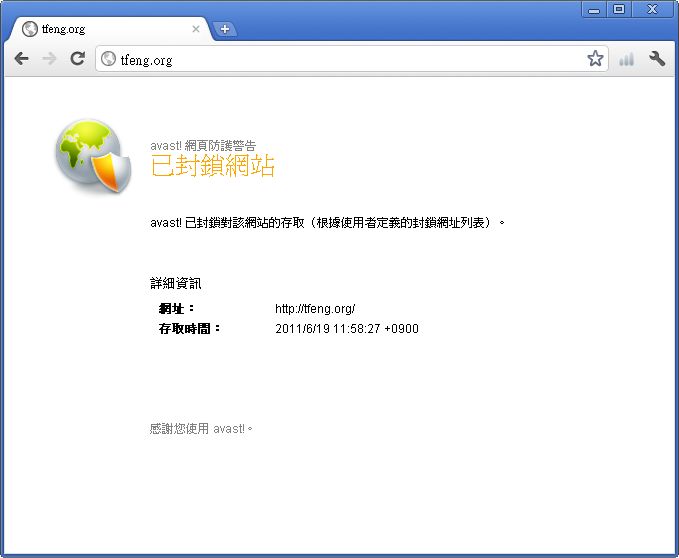The height and width of the screenshot is (558, 679).
Task: Click the heading 已封鎖網站
Action: (x=213, y=165)
